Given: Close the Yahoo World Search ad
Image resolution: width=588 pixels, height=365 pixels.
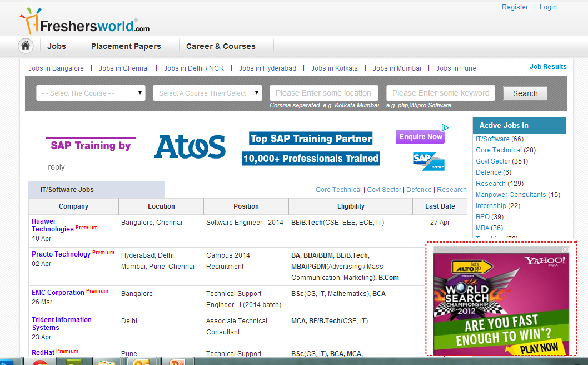Looking at the screenshot, I should pos(565,250).
